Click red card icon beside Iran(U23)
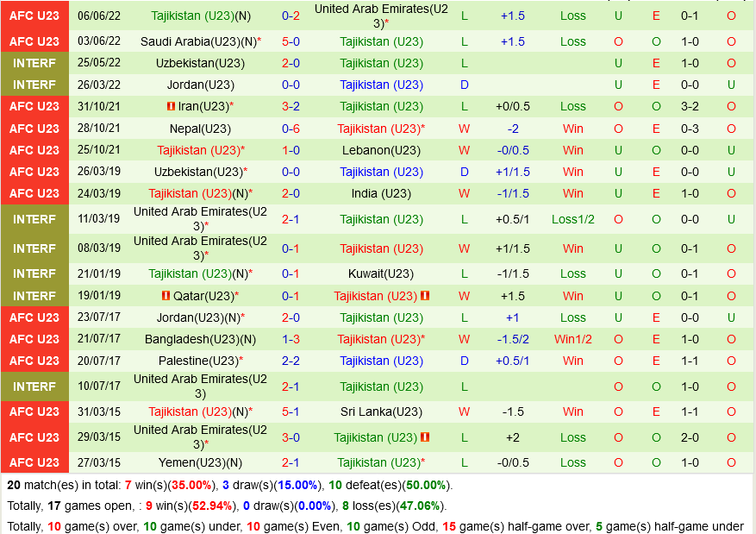Screen dimensions: 756x534 [x=171, y=106]
